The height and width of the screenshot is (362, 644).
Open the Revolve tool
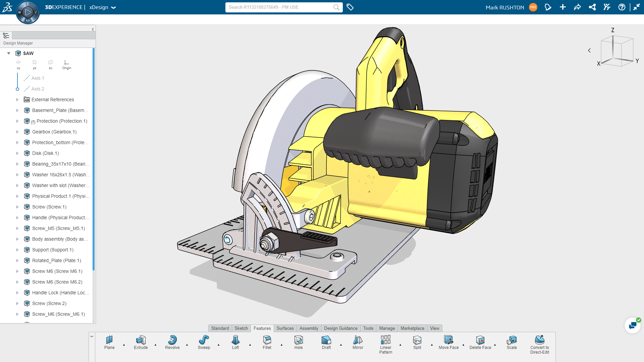coord(172,342)
